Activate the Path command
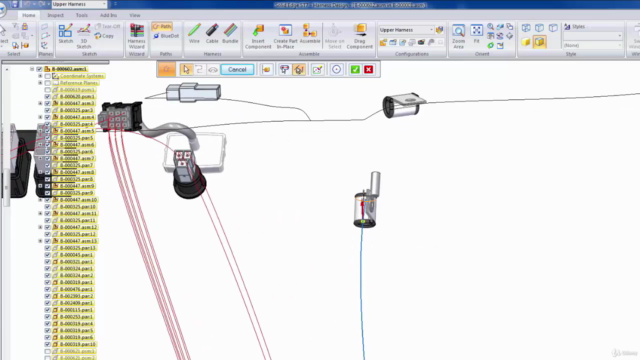 click(162, 27)
